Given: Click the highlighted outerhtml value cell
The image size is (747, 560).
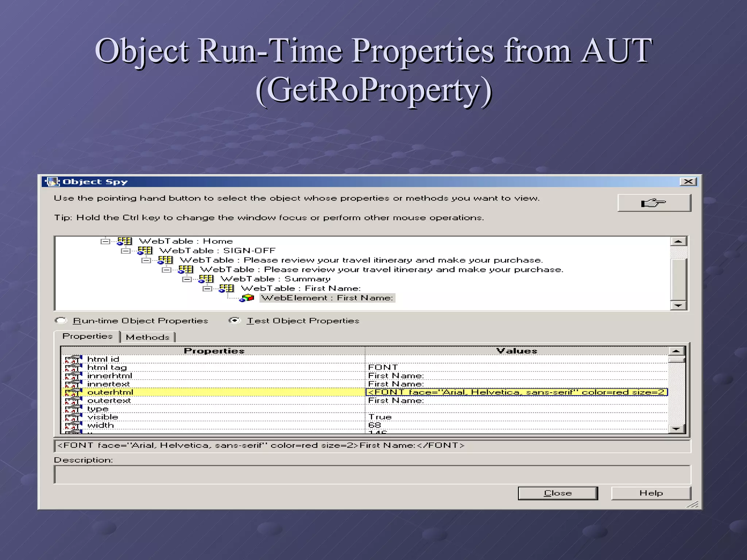Looking at the screenshot, I should (517, 392).
